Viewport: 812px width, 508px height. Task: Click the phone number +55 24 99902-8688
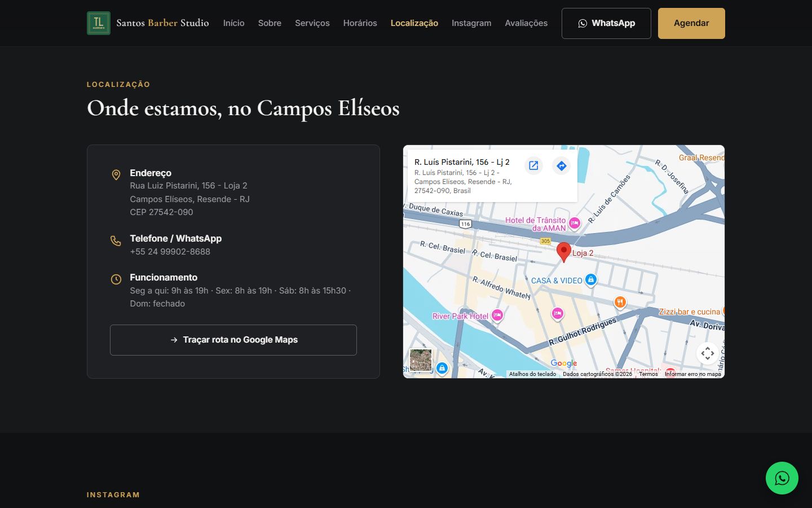click(x=170, y=252)
